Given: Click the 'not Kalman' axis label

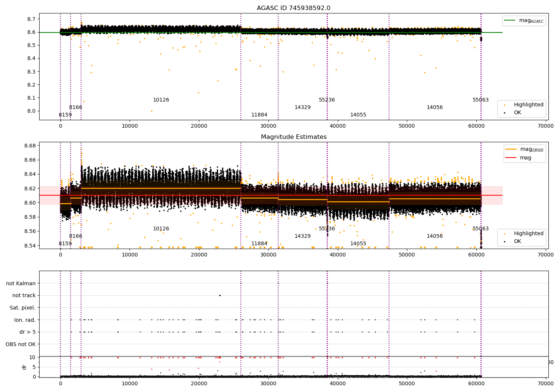Looking at the screenshot, I should (x=21, y=283).
